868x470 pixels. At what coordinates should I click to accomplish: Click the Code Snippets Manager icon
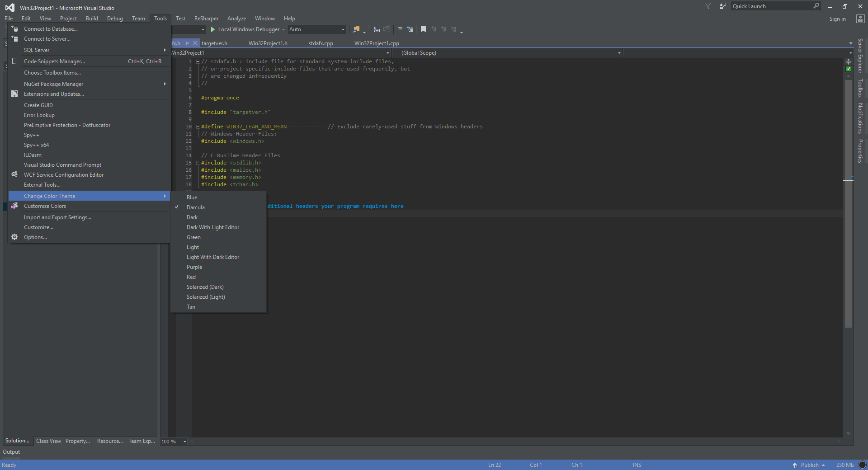[14, 61]
